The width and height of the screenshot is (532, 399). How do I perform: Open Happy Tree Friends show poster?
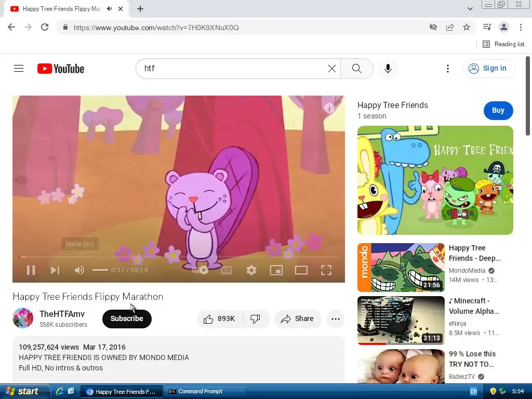tap(435, 180)
